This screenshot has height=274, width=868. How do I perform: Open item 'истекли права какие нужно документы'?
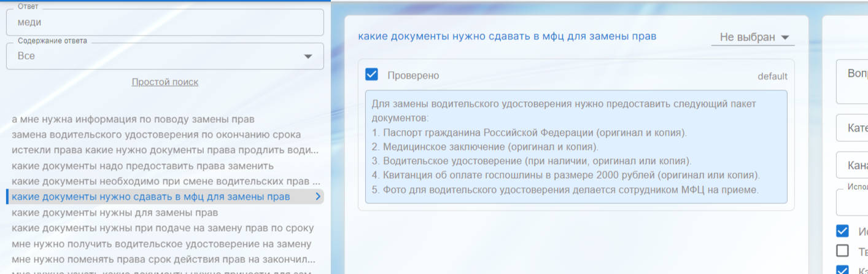tap(165, 151)
